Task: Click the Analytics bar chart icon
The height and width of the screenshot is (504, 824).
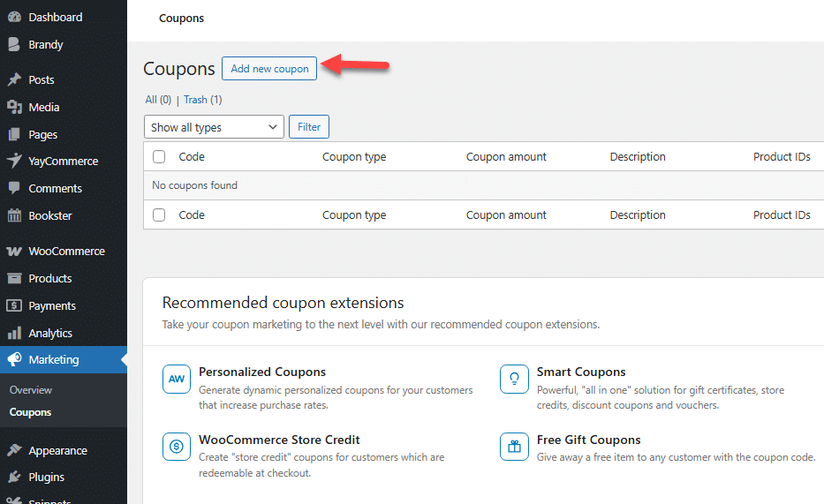Action: (14, 333)
